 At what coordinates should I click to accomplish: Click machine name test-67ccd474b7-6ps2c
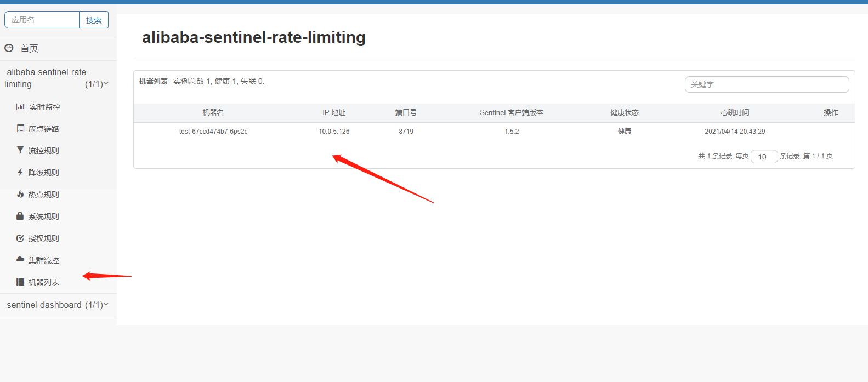[x=213, y=132]
